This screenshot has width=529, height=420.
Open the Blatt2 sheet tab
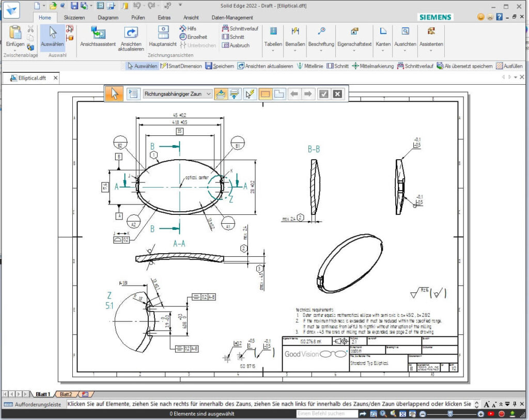pos(66,394)
